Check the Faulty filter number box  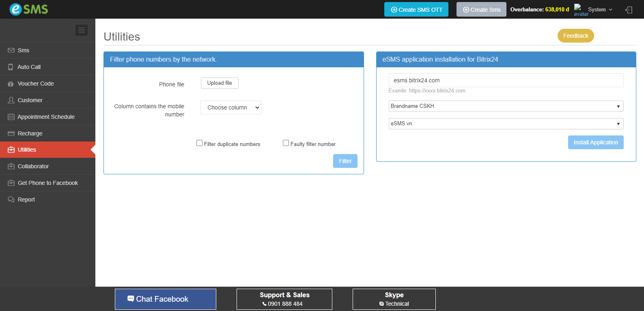286,143
